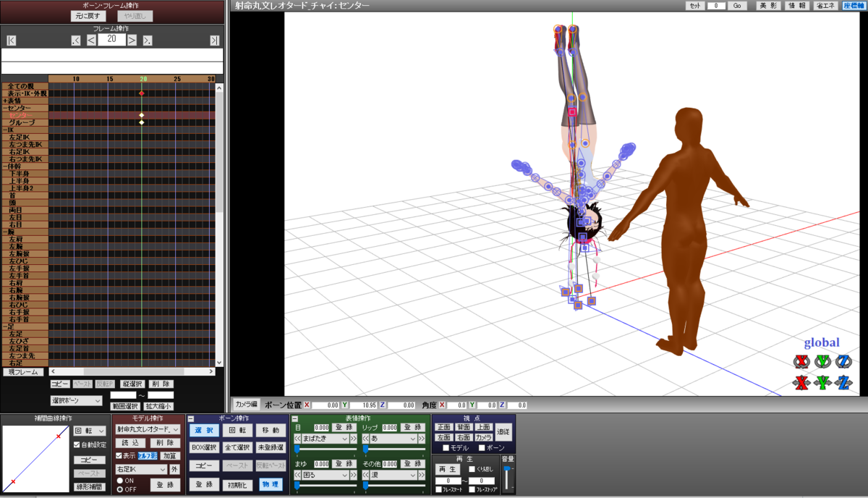Next lip morph (>> beside あ)
Screen dimensions: 868x498
[422, 439]
